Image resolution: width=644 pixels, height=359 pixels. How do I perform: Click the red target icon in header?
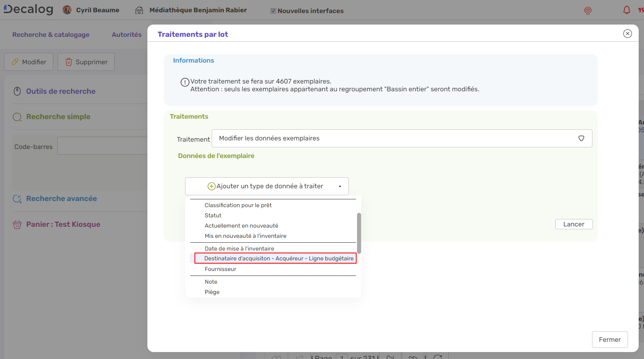click(588, 11)
